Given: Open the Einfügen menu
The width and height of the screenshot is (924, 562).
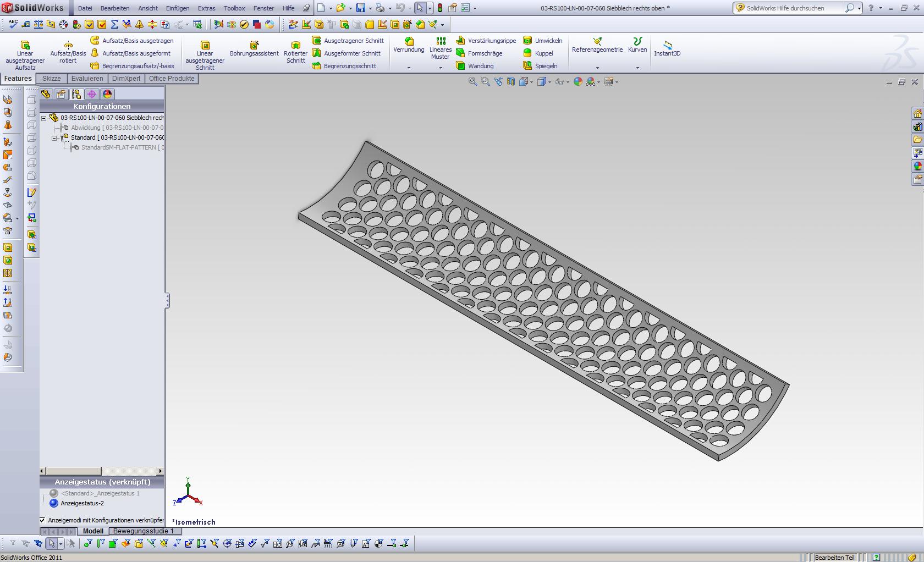Looking at the screenshot, I should [178, 8].
